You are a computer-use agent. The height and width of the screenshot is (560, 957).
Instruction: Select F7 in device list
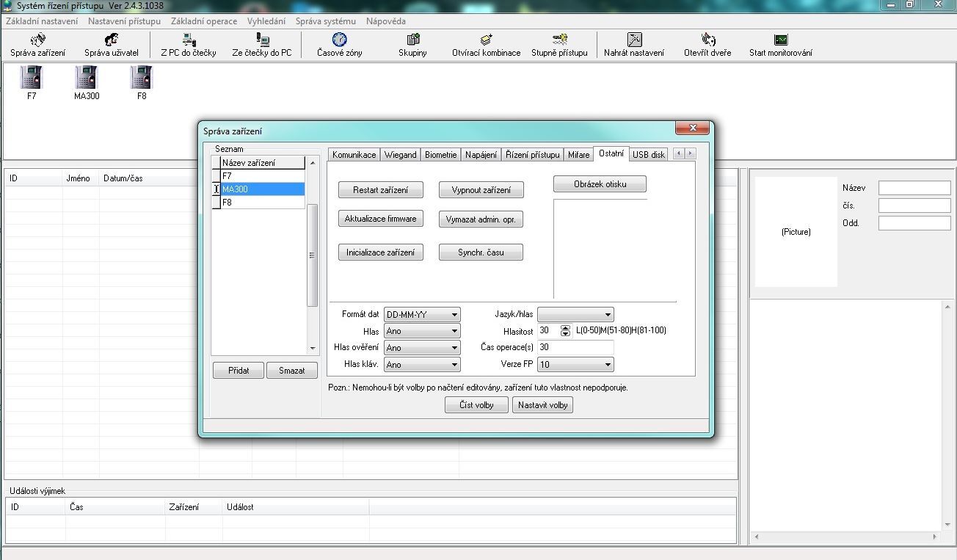point(262,176)
